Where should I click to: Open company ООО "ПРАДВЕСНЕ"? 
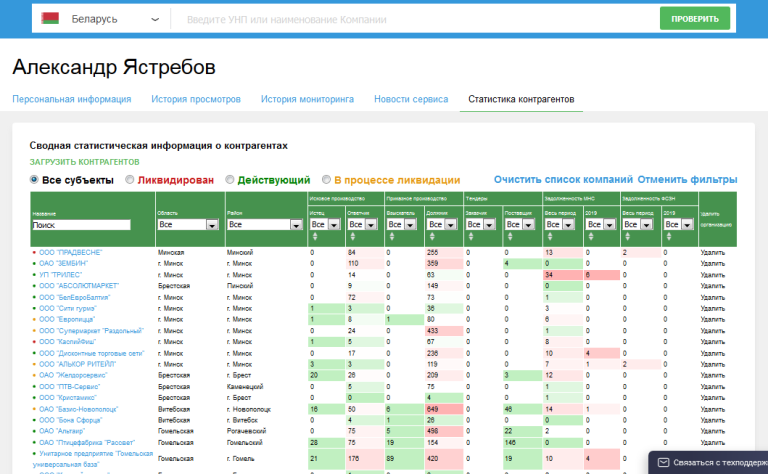click(x=71, y=253)
